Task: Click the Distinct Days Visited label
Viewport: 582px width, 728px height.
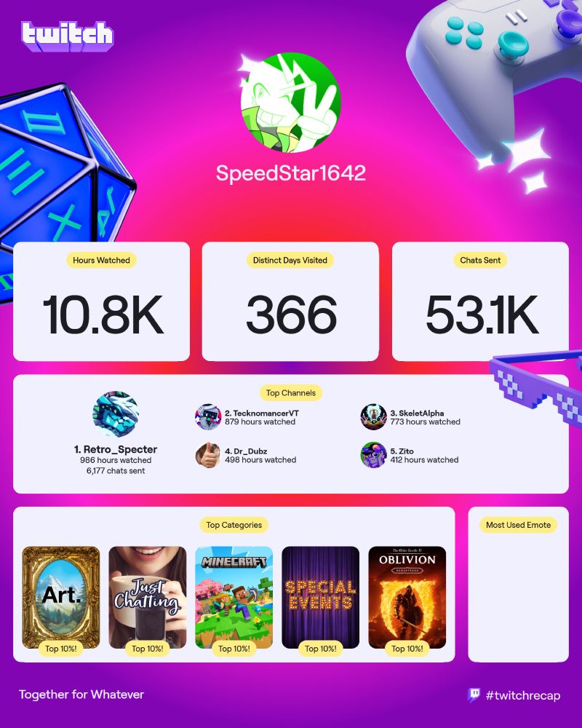Action: tap(290, 261)
